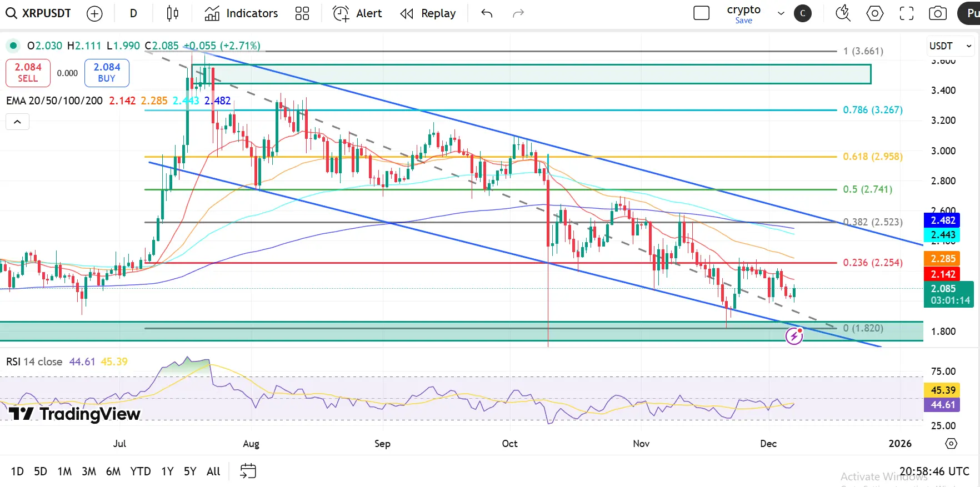Click the 1 (3.661) Fibonacci label
Viewport: 980px width, 487px height.
tap(863, 51)
